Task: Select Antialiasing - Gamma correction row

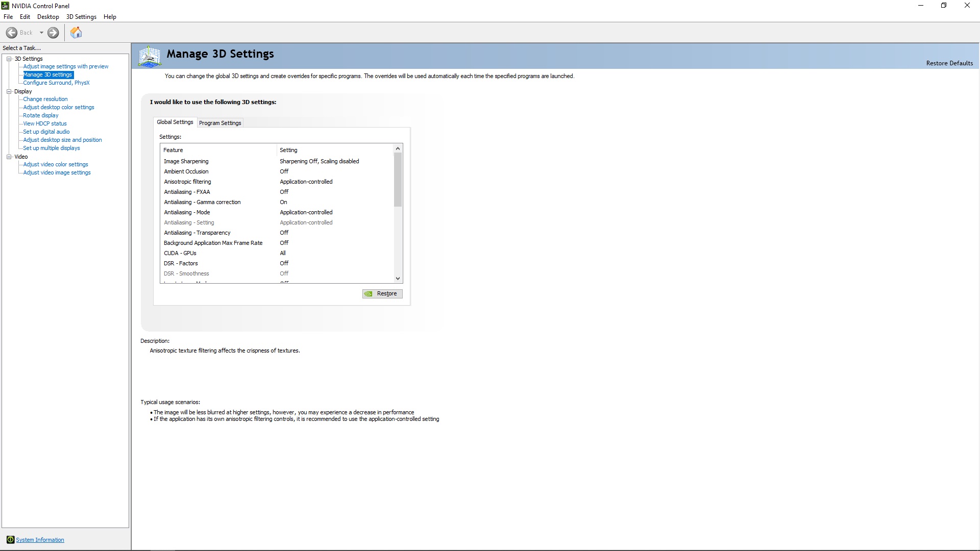Action: (x=277, y=202)
